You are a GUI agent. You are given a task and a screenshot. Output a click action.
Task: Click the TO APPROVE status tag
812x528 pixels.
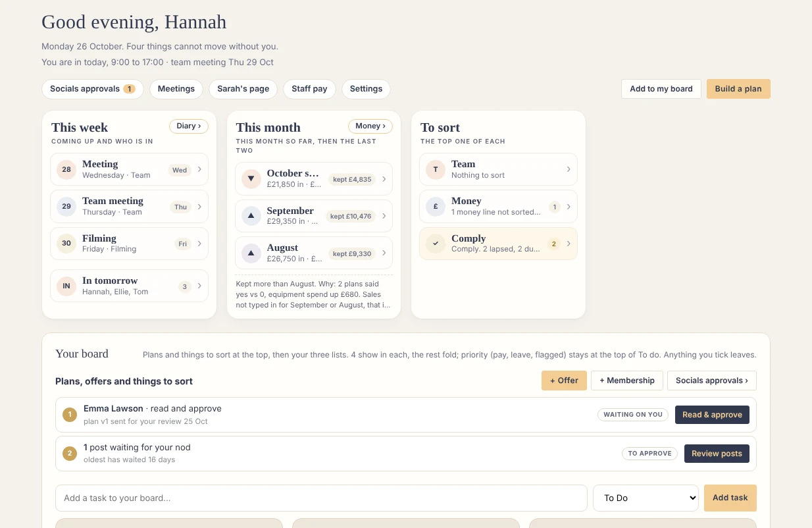(x=650, y=454)
